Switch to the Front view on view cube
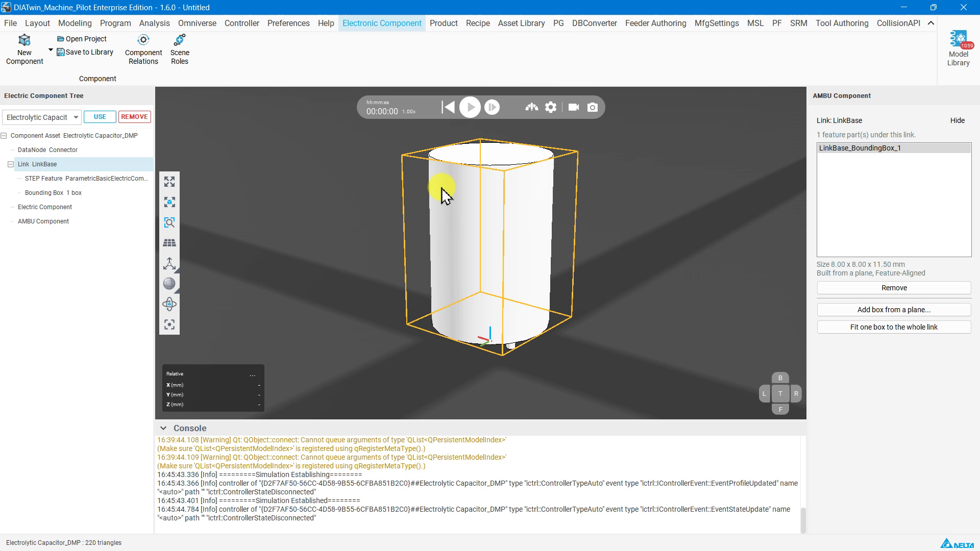This screenshot has height=551, width=980. 780,409
